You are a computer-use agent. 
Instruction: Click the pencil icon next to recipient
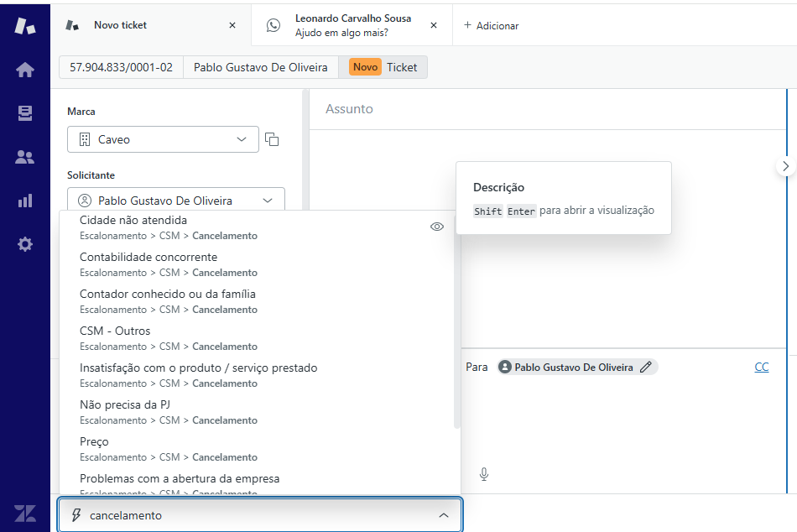pyautogui.click(x=645, y=367)
